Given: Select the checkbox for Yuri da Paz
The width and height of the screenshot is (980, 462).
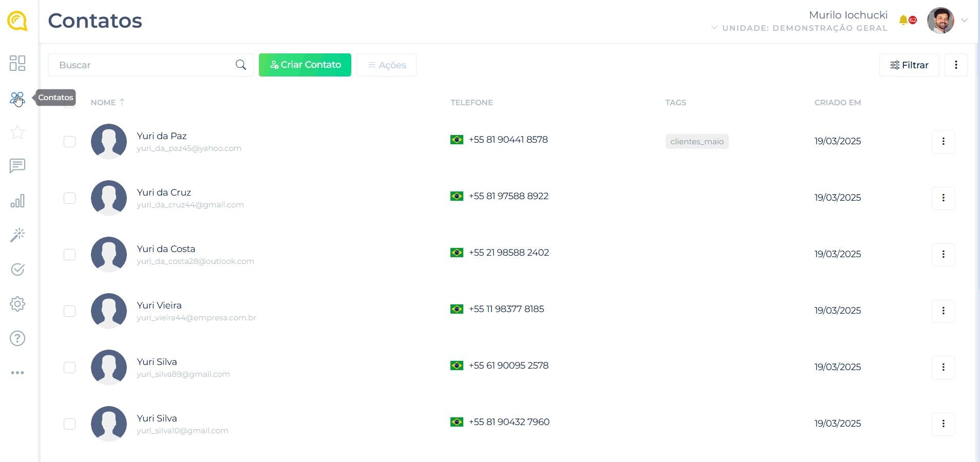Looking at the screenshot, I should [70, 142].
